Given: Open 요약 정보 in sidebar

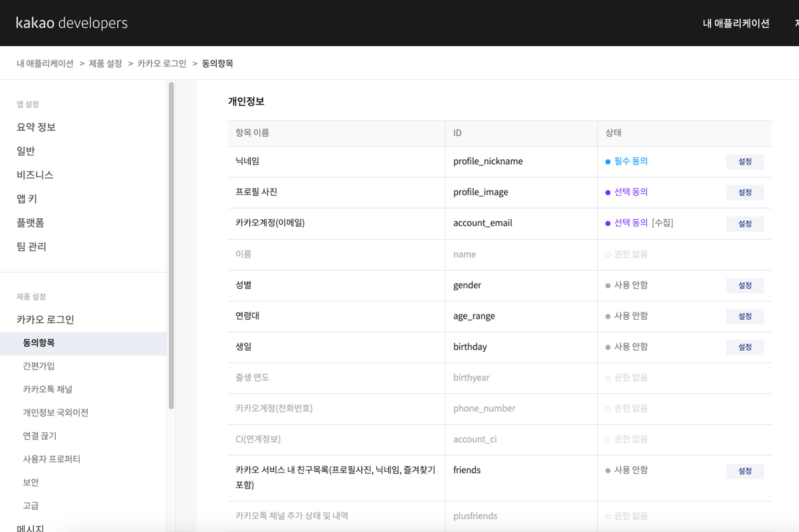Looking at the screenshot, I should [x=36, y=127].
